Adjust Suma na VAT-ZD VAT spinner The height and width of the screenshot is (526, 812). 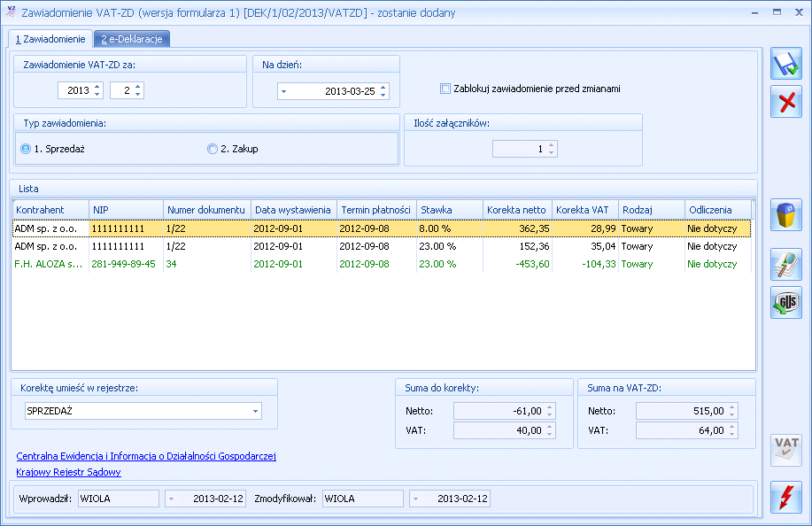(x=732, y=430)
